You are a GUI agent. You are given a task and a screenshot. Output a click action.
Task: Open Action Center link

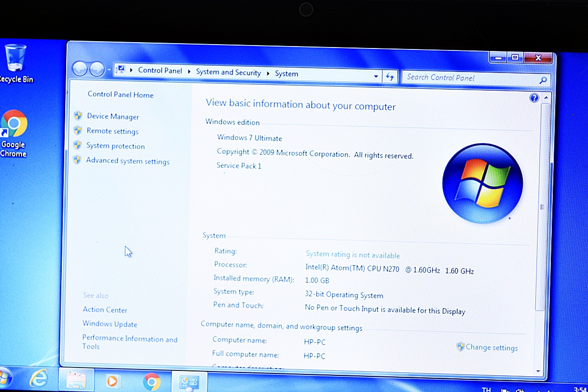pyautogui.click(x=105, y=310)
